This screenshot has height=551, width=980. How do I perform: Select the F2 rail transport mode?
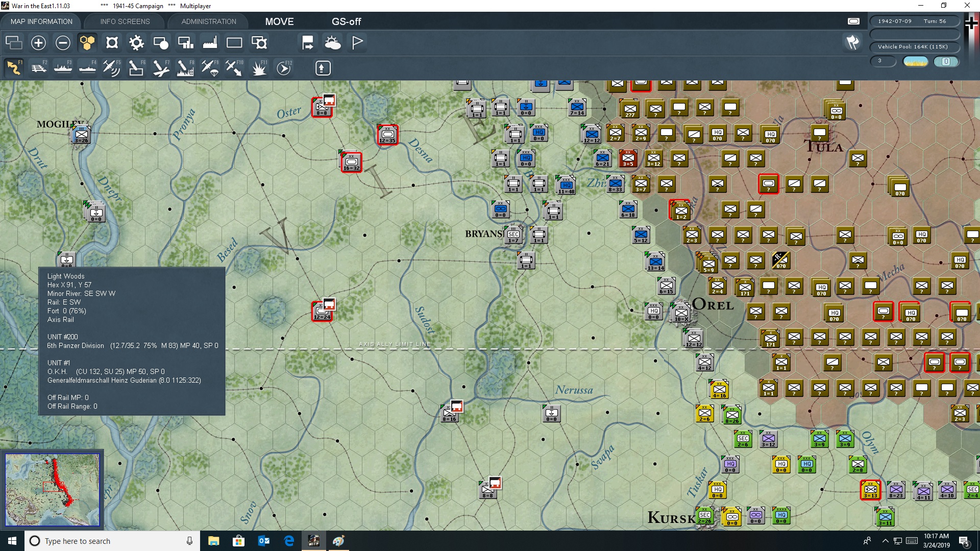click(x=39, y=67)
